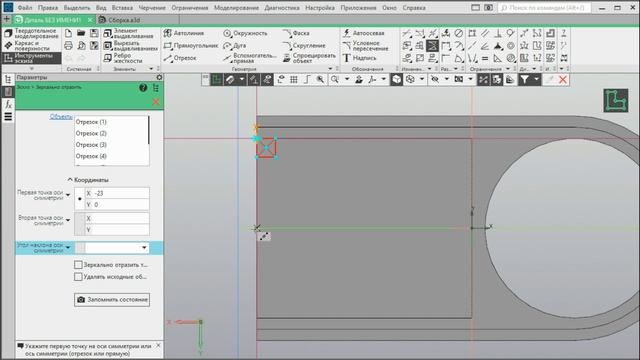This screenshot has height=360, width=640.
Task: Click the Объекты link
Action: (x=61, y=117)
